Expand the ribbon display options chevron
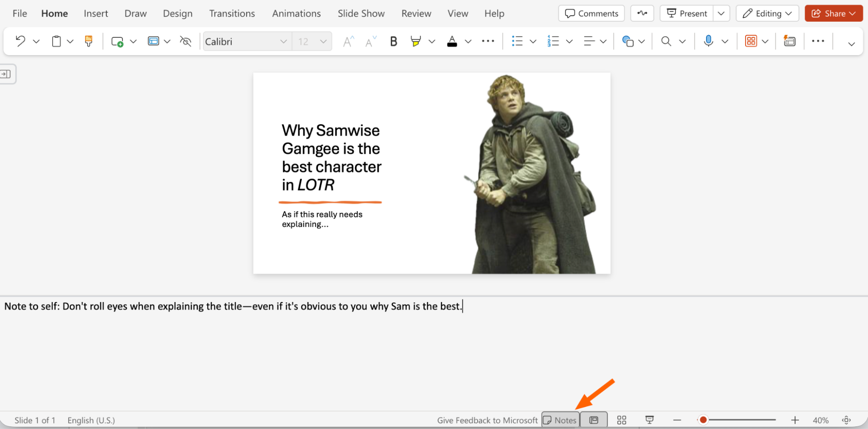Screen dimensions: 868x429 [x=851, y=43]
